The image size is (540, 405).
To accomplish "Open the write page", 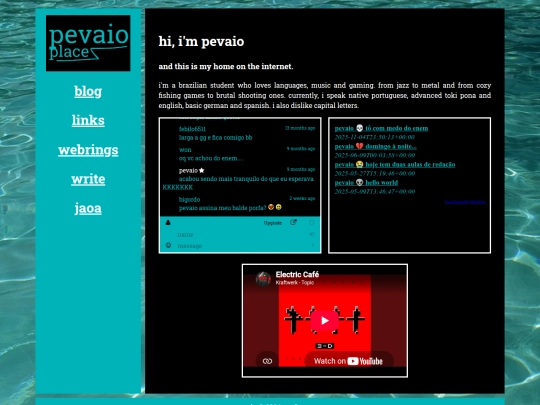I will (x=88, y=179).
